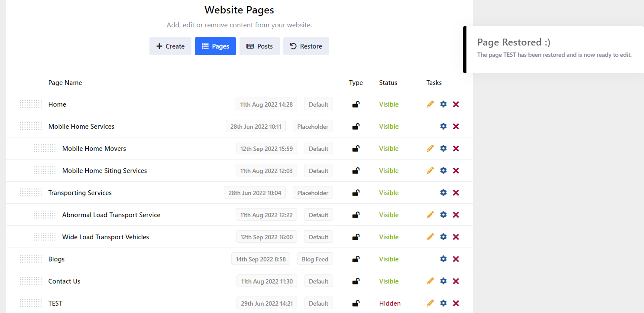This screenshot has width=644, height=313.
Task: Select the Wide Load Transport Vehicles page name
Action: (x=106, y=237)
